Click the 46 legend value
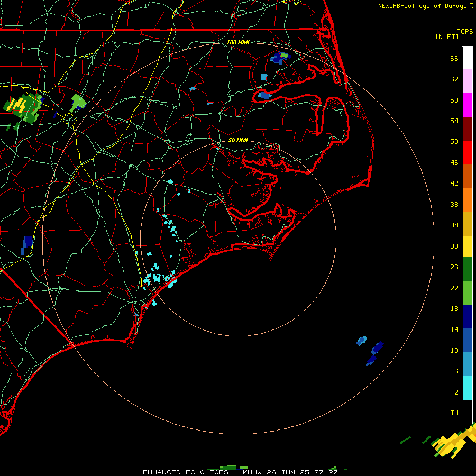The image size is (476, 476). pyautogui.click(x=454, y=163)
